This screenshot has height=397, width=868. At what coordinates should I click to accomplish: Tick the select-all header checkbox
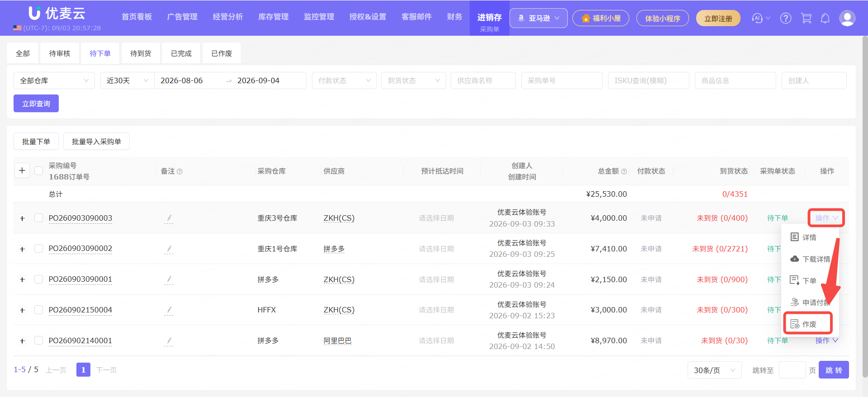[39, 171]
